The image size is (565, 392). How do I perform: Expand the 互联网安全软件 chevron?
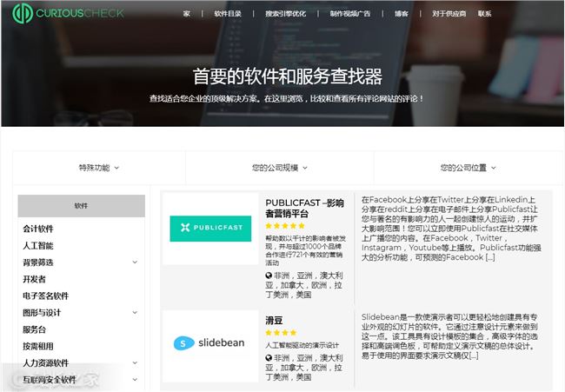[x=135, y=379]
